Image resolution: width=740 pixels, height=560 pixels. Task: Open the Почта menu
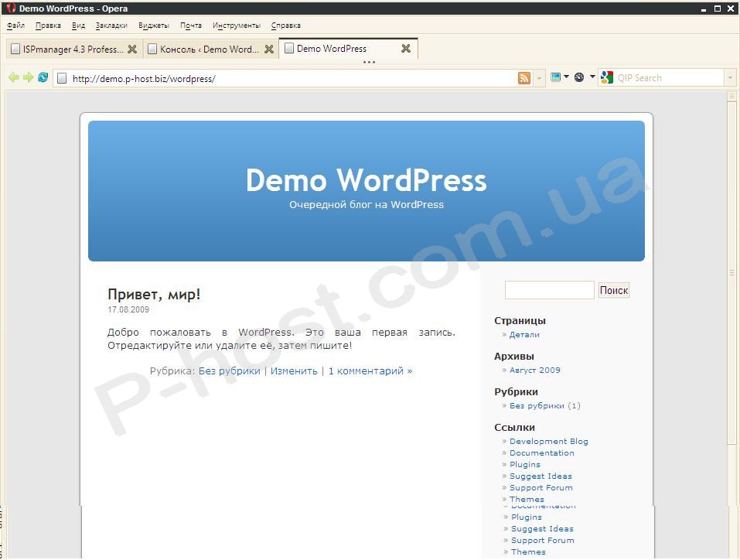tap(191, 26)
